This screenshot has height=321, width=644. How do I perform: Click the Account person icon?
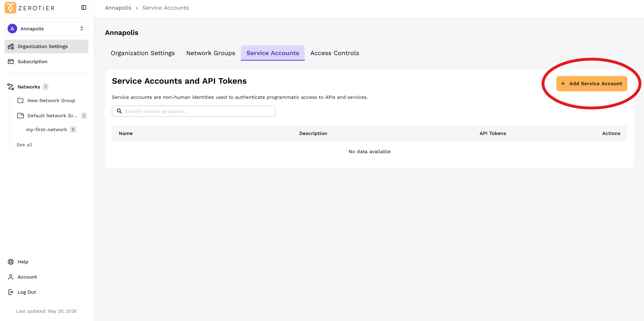(x=11, y=277)
